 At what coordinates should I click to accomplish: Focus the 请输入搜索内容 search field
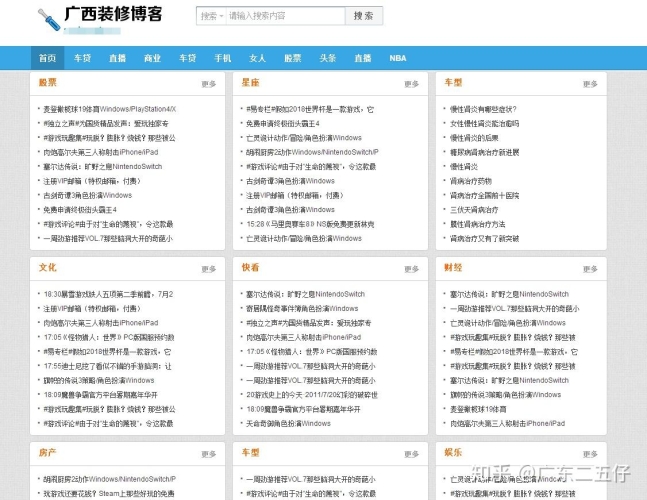[285, 16]
